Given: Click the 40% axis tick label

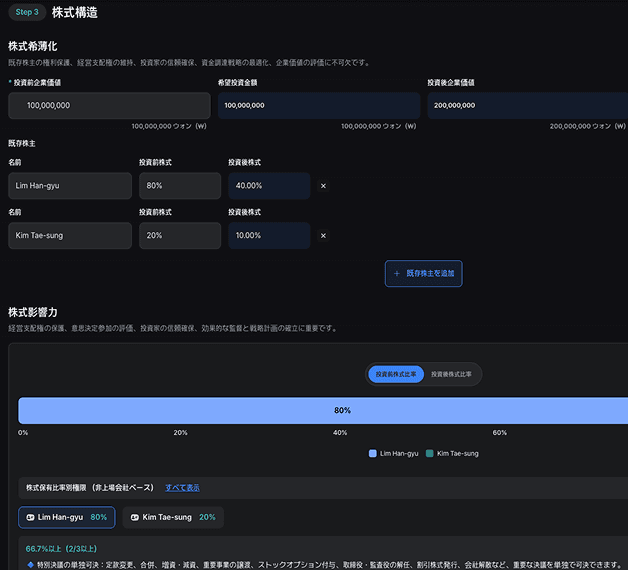Looking at the screenshot, I should click(x=340, y=433).
